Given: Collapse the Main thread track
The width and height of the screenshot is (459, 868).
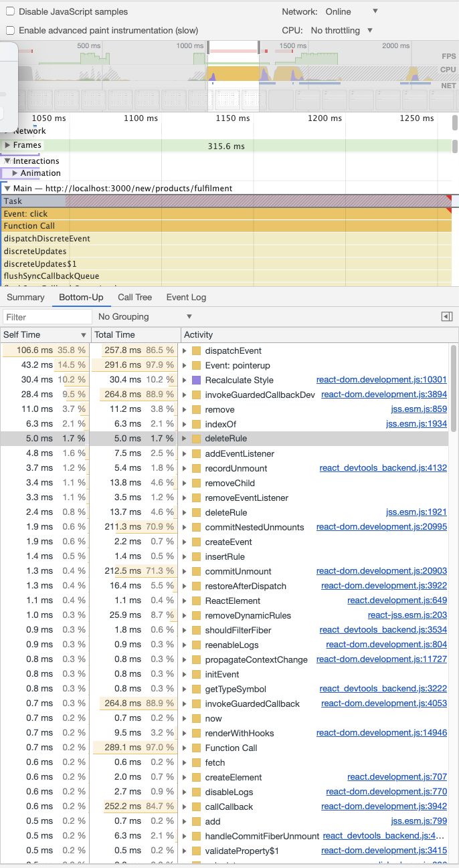Looking at the screenshot, I should (8, 188).
